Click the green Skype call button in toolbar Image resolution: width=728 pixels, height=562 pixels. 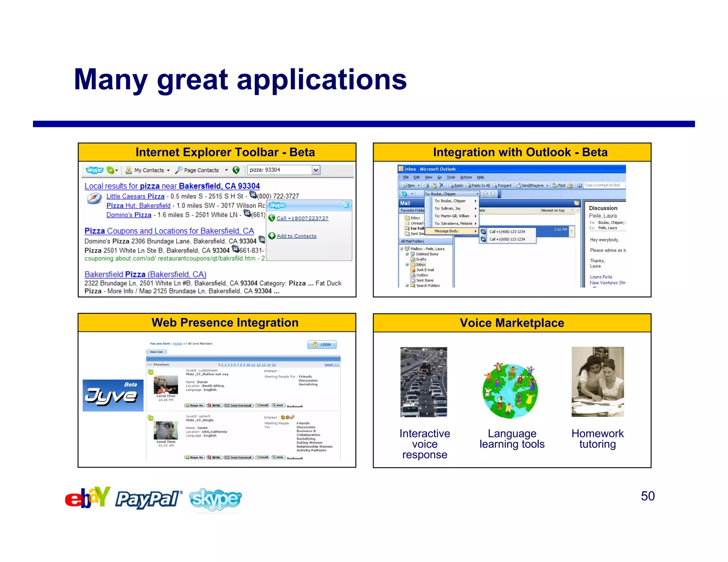click(236, 170)
